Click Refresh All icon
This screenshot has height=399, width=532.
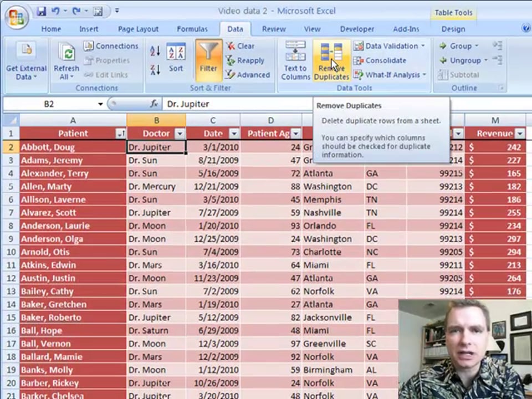tap(66, 53)
